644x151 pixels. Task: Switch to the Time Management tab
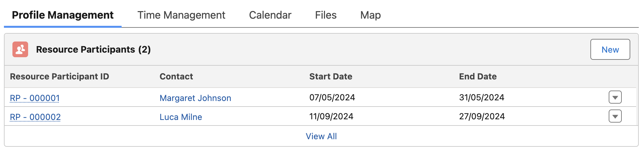[x=181, y=15]
